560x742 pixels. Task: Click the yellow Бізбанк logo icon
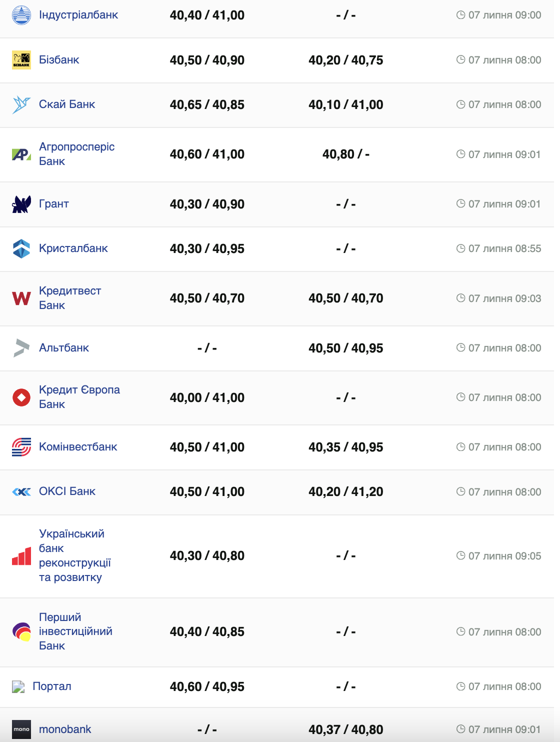point(21,60)
